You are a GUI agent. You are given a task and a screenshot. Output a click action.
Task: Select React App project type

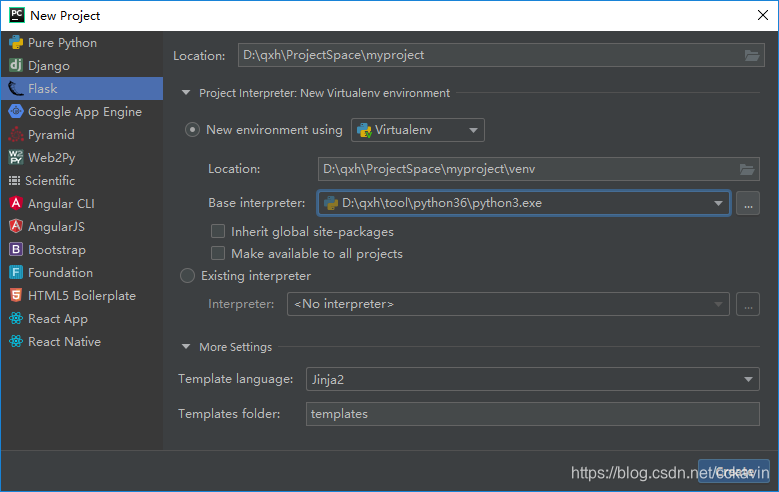coord(82,318)
